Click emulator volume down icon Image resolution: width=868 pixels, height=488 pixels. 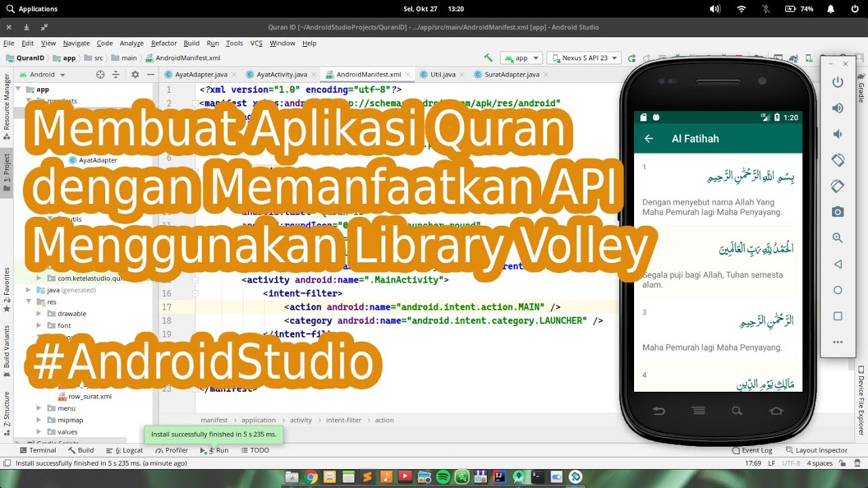(837, 134)
